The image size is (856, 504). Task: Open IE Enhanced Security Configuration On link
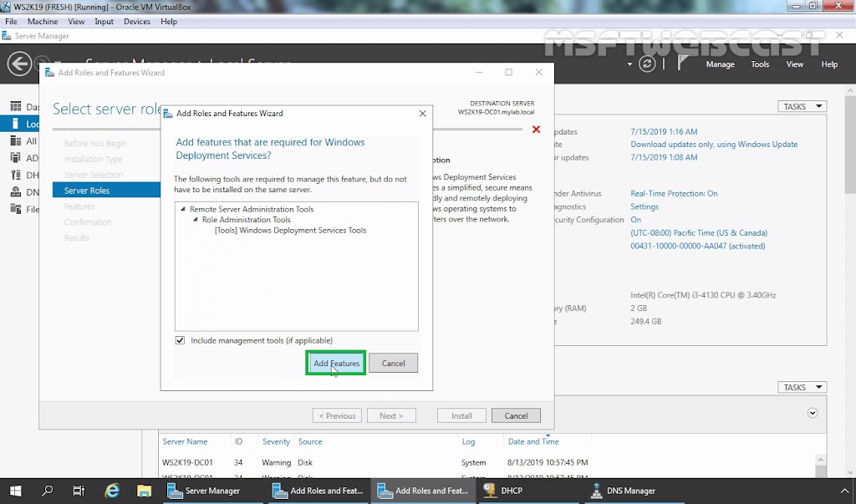636,220
